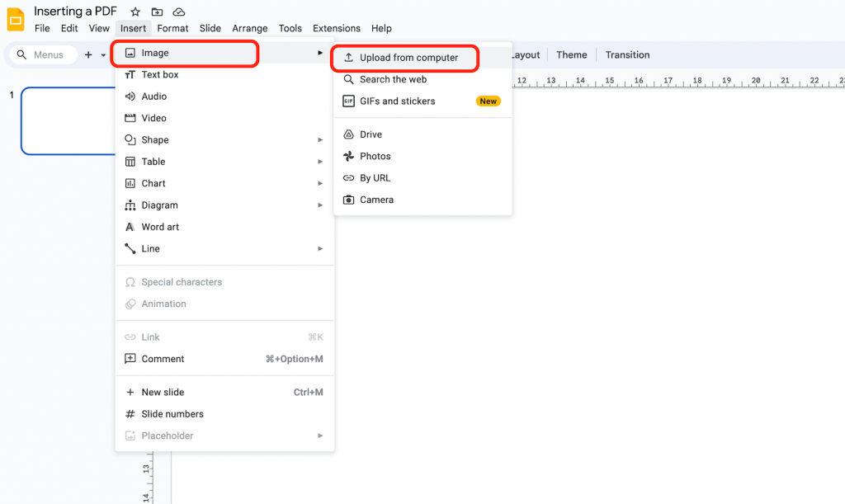Click the Menus search field
This screenshot has height=504, width=845.
[42, 54]
